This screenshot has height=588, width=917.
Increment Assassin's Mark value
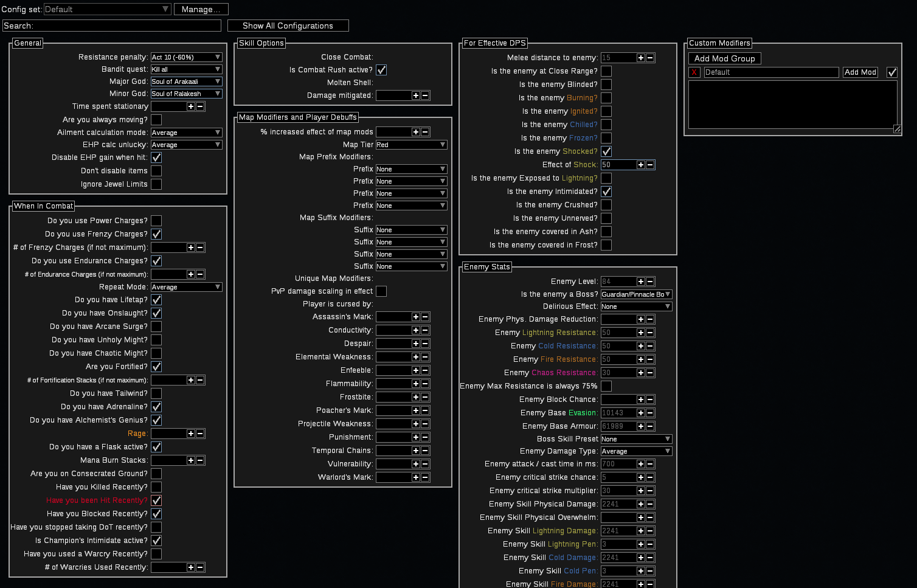coord(416,317)
